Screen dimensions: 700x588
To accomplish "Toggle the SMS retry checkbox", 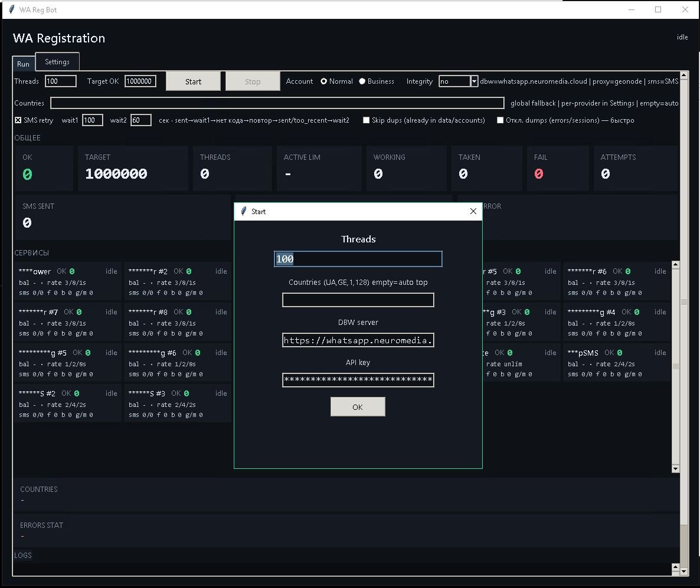I will (x=18, y=120).
